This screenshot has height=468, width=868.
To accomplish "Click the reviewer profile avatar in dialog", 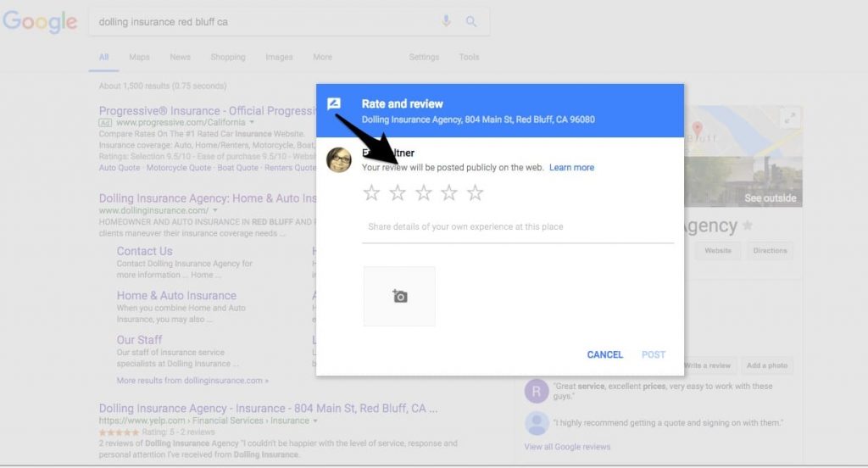I will [x=339, y=160].
